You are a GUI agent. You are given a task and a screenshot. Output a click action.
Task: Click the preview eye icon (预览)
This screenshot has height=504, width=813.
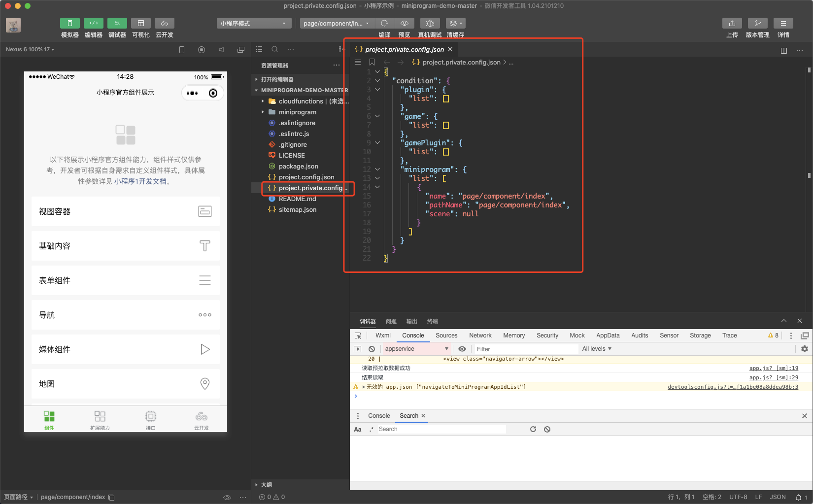pyautogui.click(x=404, y=23)
